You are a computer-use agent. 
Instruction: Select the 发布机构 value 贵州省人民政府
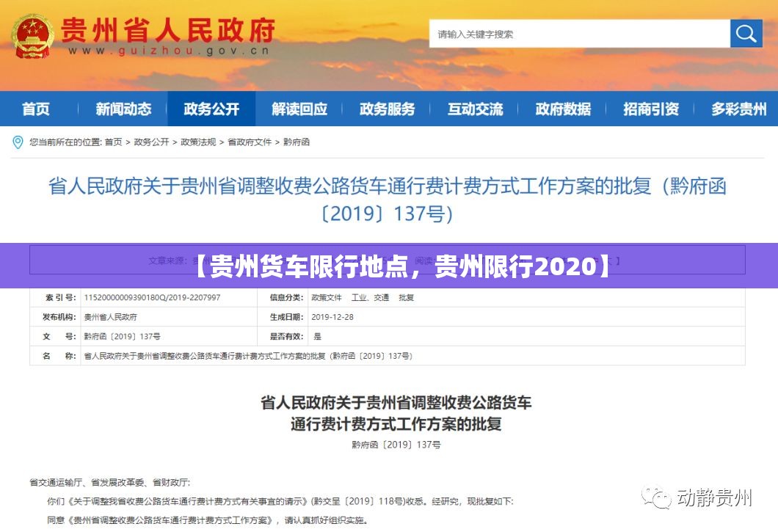(x=110, y=316)
